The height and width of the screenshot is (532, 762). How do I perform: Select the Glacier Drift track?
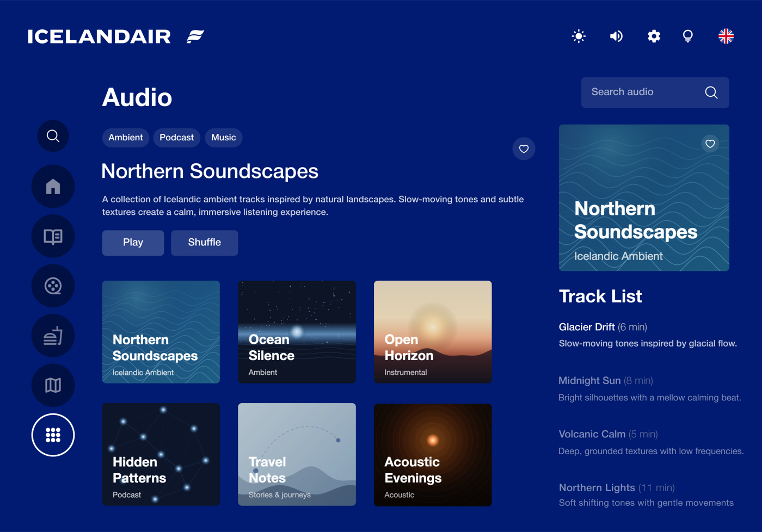[648, 335]
